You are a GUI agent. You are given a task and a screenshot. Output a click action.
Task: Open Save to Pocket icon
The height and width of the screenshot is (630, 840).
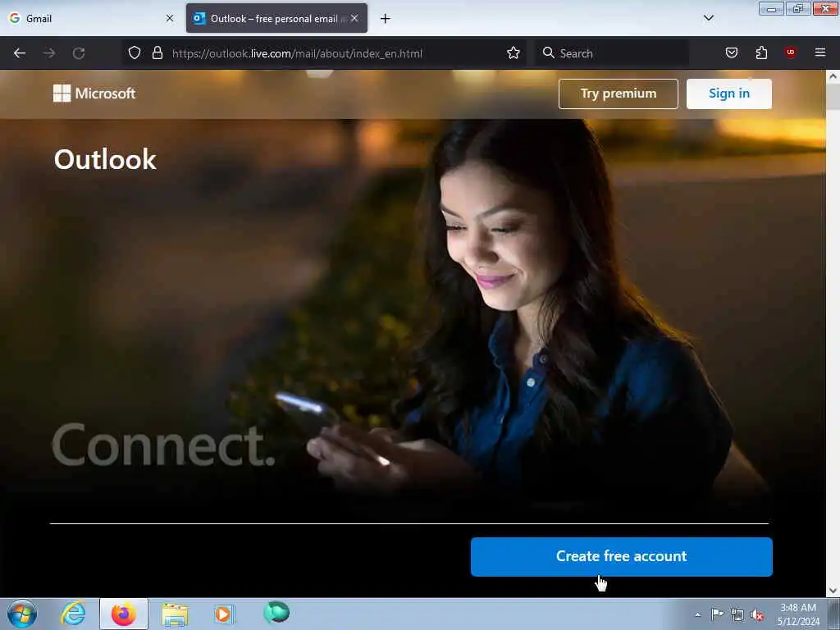click(731, 52)
